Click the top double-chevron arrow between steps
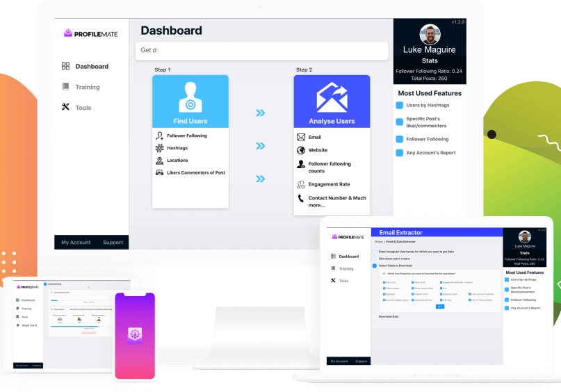The width and height of the screenshot is (561, 392). (x=261, y=113)
